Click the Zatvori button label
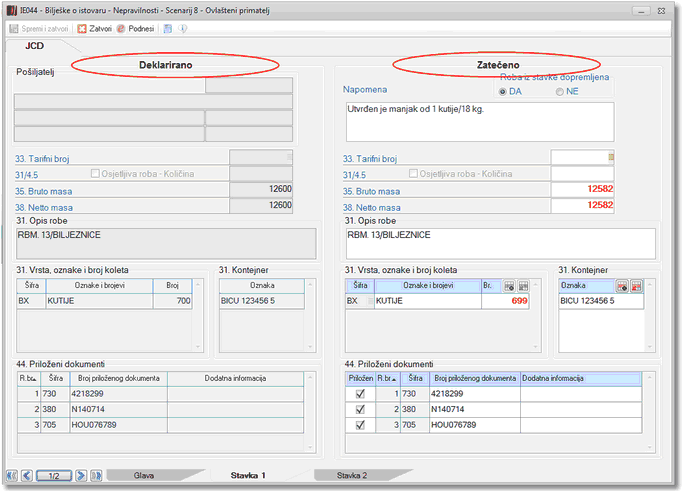Viewport: 684px width, 494px height. pos(100,29)
